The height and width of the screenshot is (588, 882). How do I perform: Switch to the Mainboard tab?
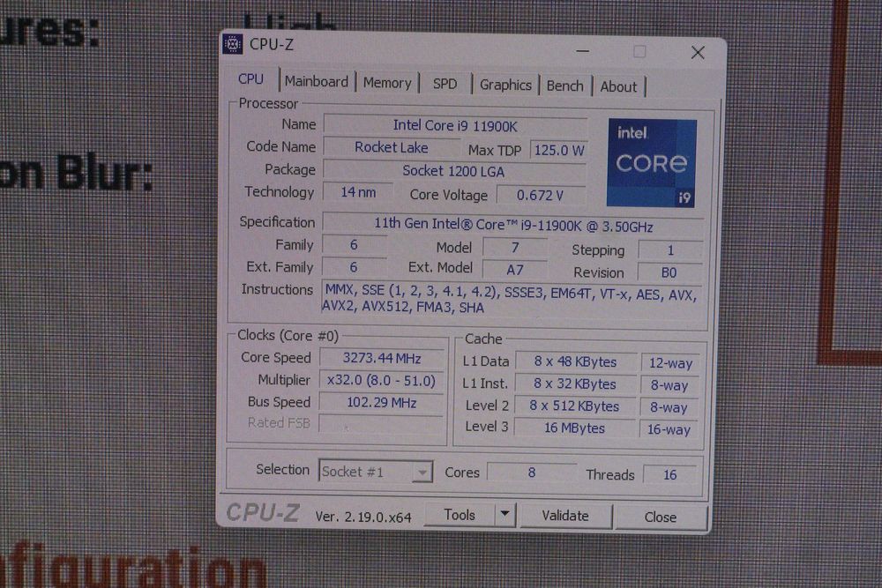317,81
